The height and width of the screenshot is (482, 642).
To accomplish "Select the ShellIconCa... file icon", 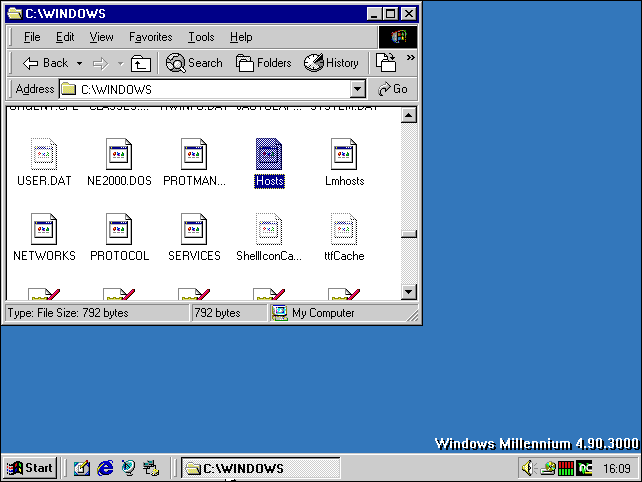I will (269, 229).
